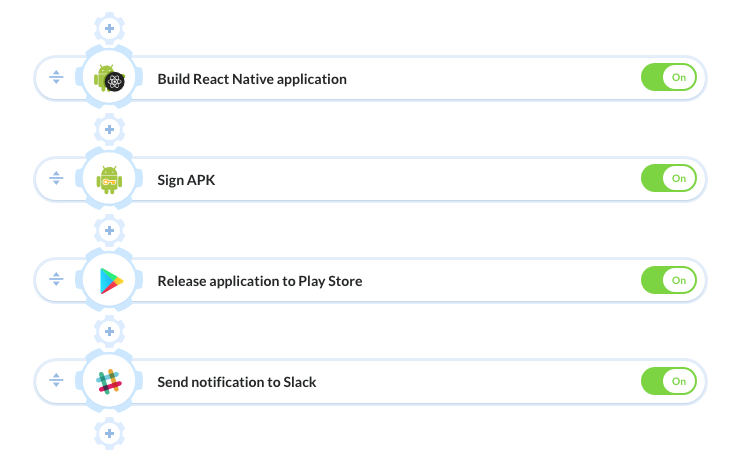
Task: Click the Slack notification icon
Action: (109, 381)
